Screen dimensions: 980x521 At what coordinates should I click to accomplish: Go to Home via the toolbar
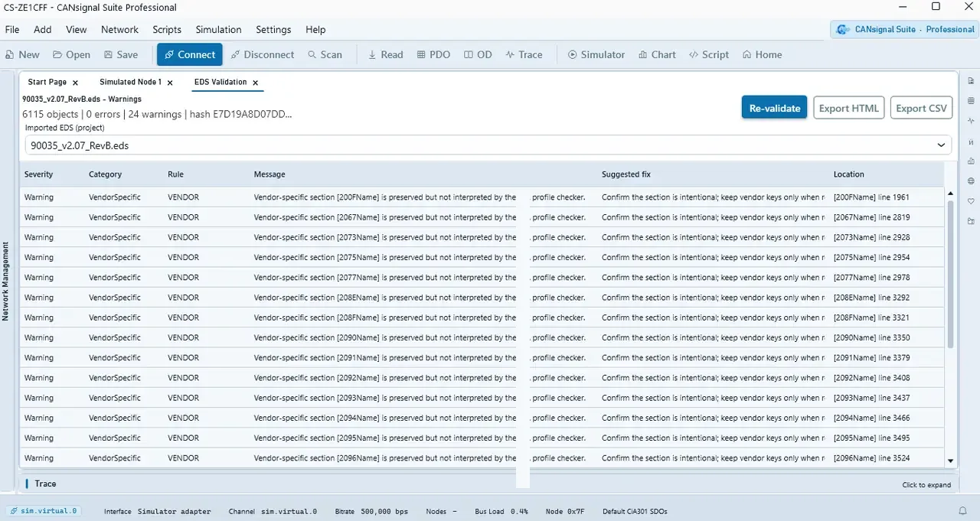point(762,54)
